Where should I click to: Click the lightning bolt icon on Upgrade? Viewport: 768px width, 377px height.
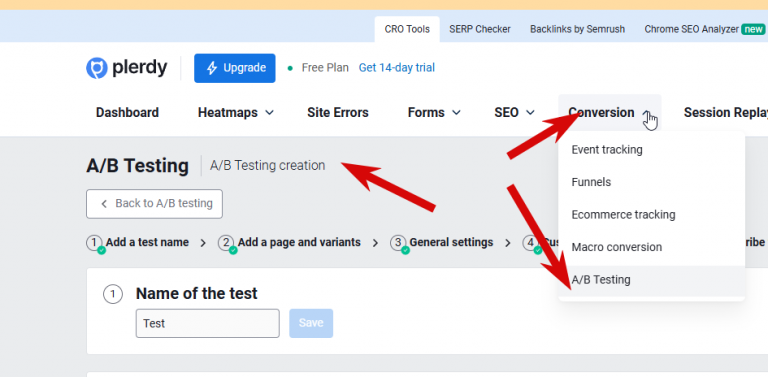212,68
